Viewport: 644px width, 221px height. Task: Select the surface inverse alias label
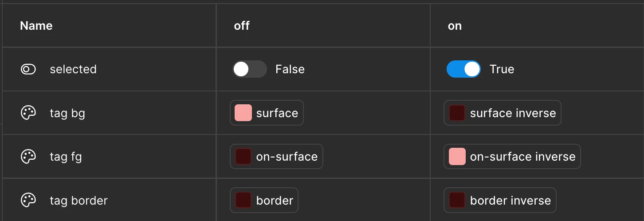click(513, 113)
